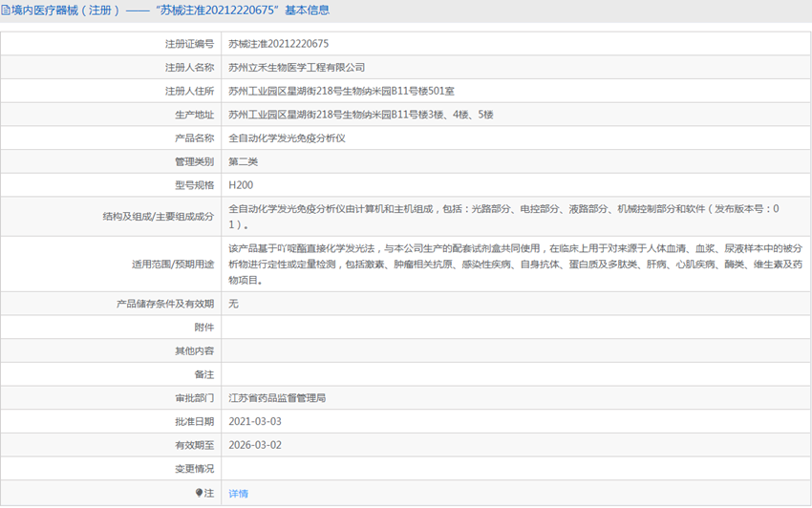
Task: Select product name 全自动化学发光免疫分析仪
Action: [287, 138]
